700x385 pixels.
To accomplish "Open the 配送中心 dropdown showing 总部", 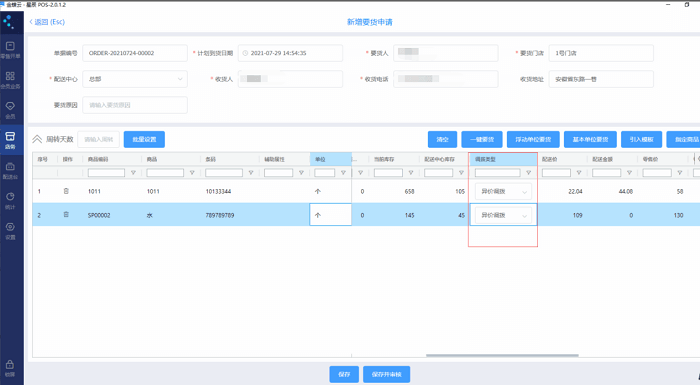I will (135, 79).
